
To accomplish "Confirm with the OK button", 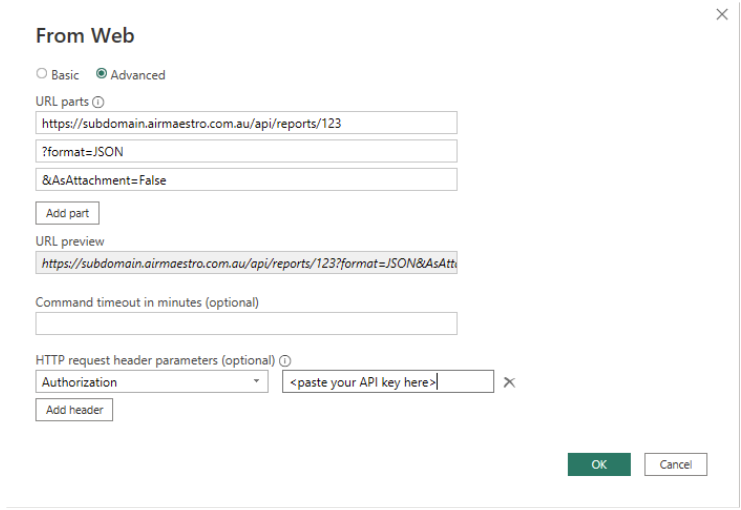I will pyautogui.click(x=599, y=464).
